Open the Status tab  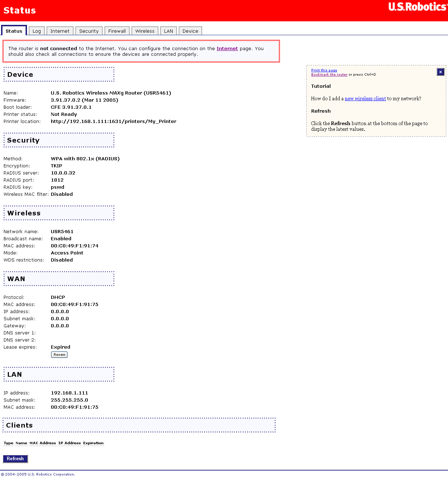pos(14,31)
